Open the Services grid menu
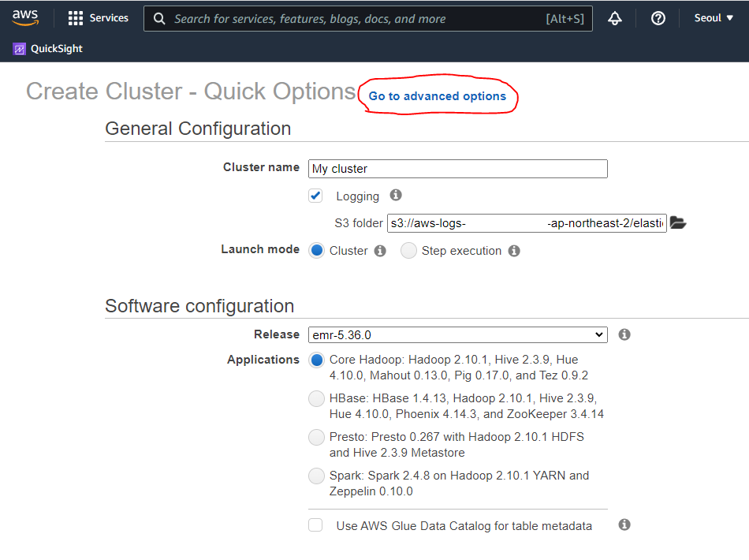This screenshot has width=749, height=560. [76, 18]
